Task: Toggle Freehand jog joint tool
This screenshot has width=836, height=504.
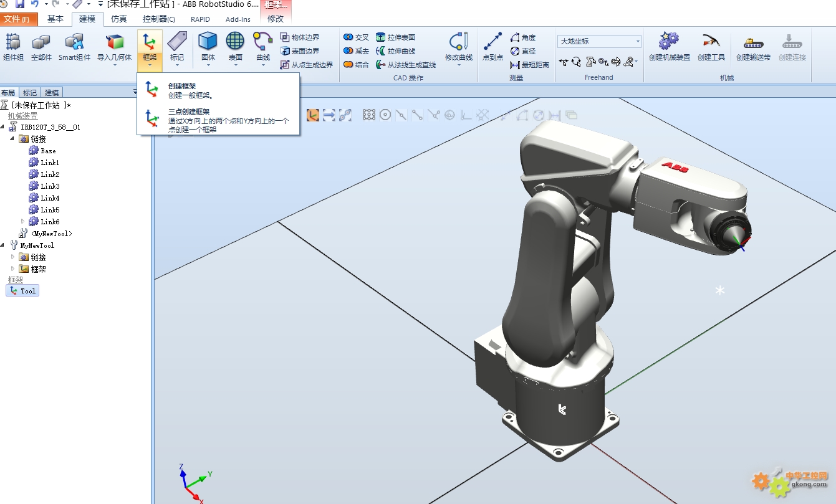Action: [x=590, y=61]
